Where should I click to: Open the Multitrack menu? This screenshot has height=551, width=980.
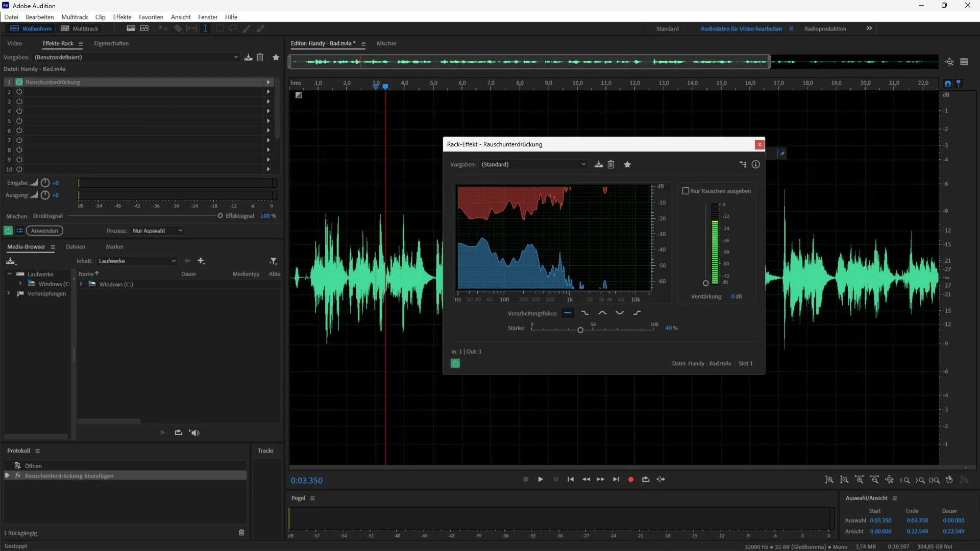(x=75, y=17)
